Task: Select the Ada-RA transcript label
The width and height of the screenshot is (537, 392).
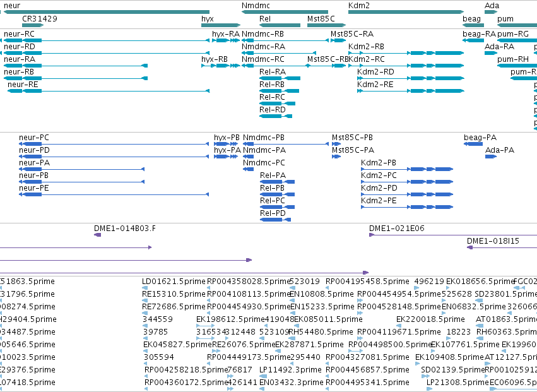Action: tap(499, 47)
